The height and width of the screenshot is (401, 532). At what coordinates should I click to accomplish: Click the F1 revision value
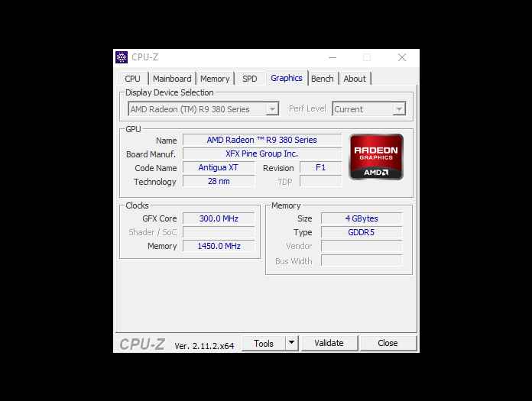(x=320, y=167)
